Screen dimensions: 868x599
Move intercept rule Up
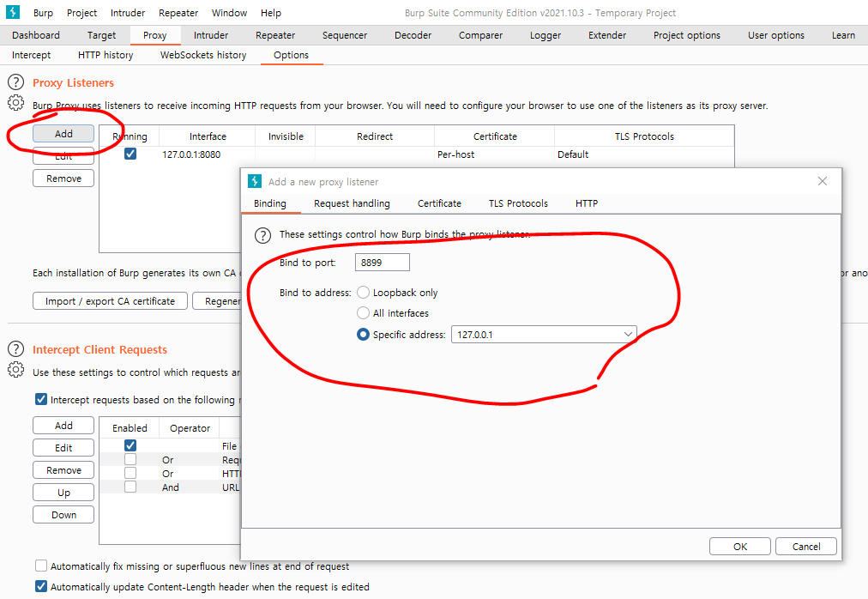(x=63, y=493)
